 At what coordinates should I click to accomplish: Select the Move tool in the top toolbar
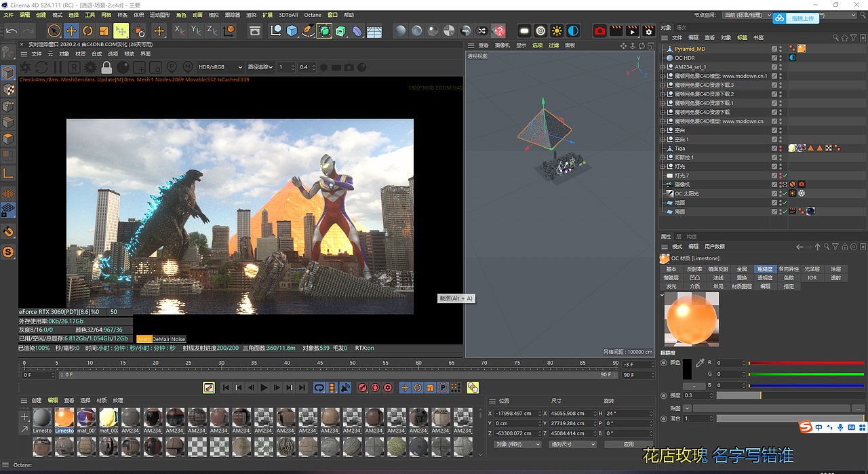point(71,31)
